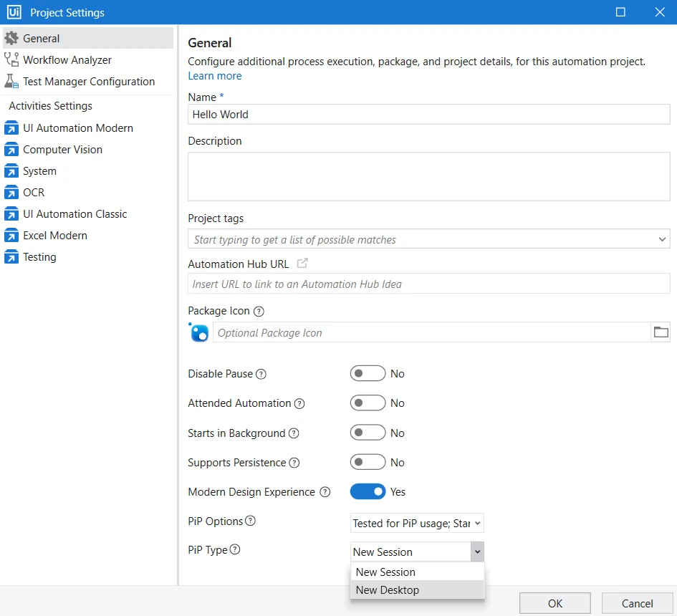
Task: Click the UI Automation Classic icon
Action: [11, 213]
